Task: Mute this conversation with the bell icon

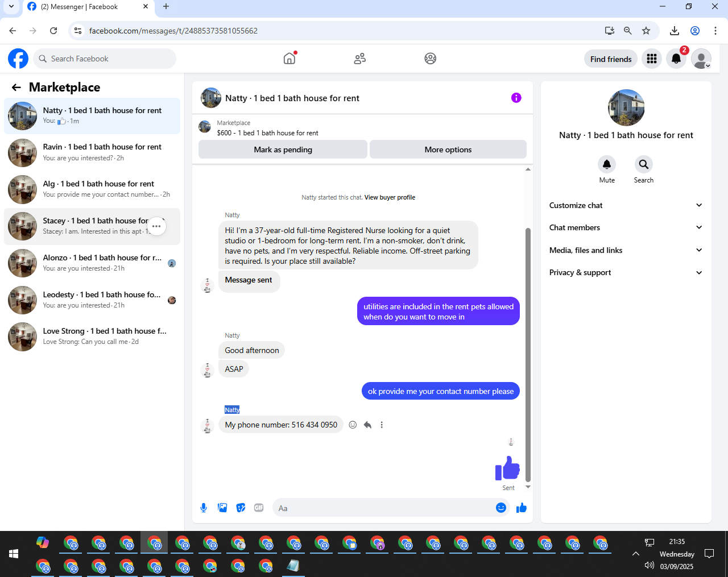Action: pyautogui.click(x=607, y=164)
